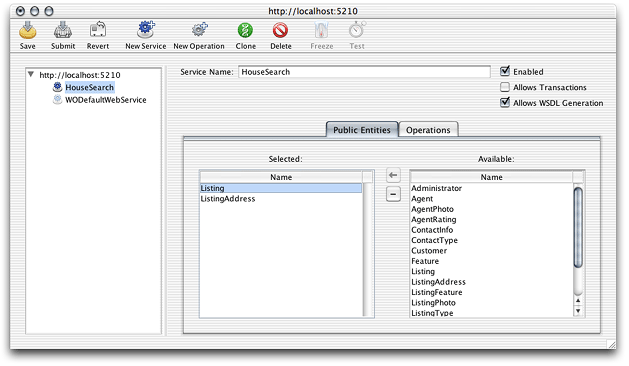
Task: Select Customer in the Available list
Action: [x=492, y=251]
